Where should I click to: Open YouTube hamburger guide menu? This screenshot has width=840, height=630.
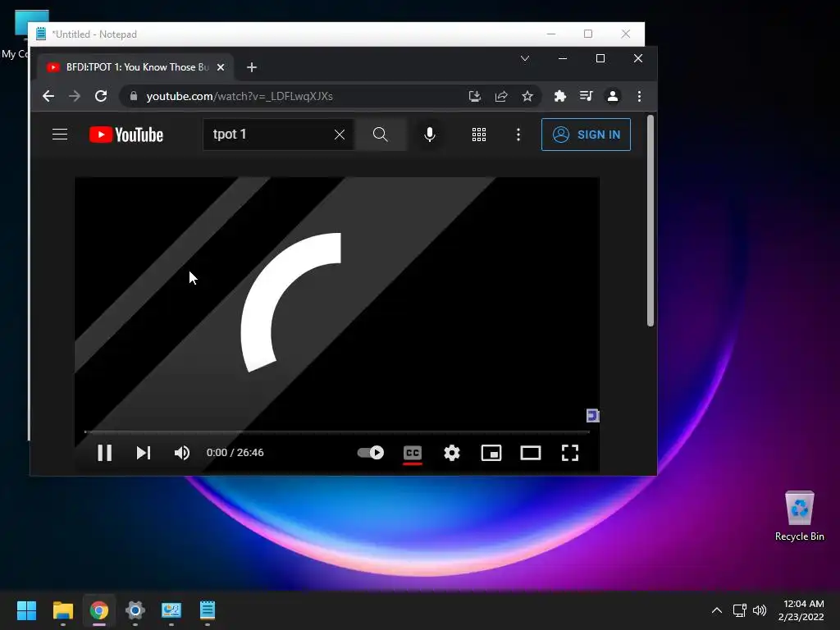[59, 134]
